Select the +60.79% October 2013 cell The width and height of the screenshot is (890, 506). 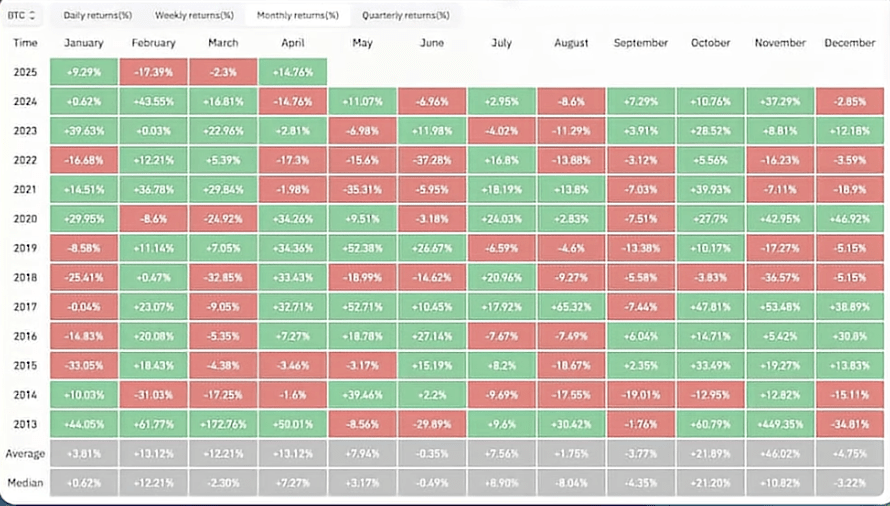710,424
